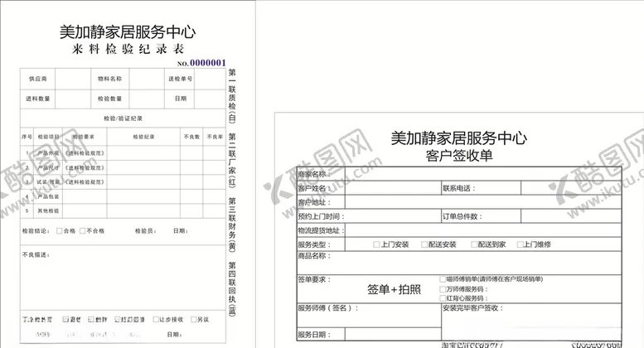Click the blank field beside 客户姓名

[393, 188]
